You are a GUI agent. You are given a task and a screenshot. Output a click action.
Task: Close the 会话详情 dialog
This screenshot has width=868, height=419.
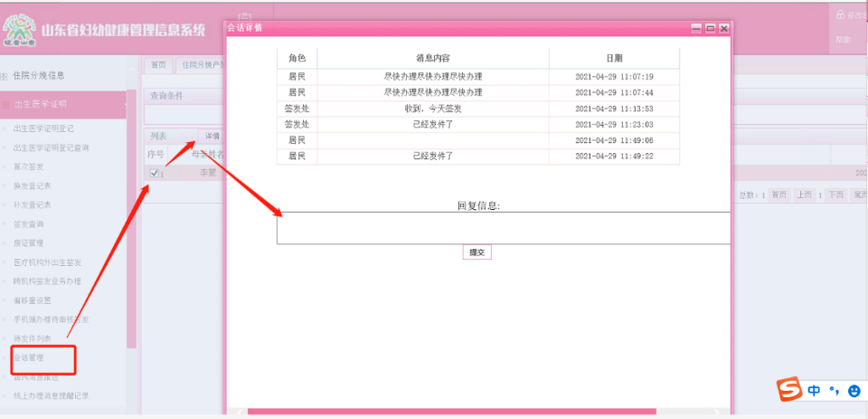click(723, 28)
